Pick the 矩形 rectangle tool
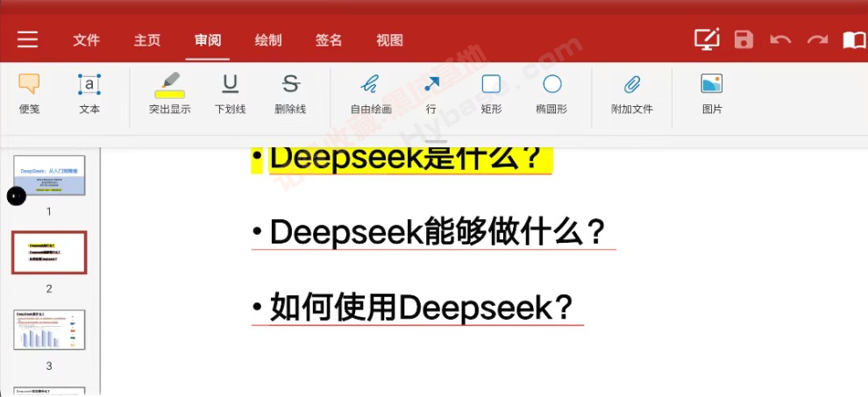 (x=491, y=93)
